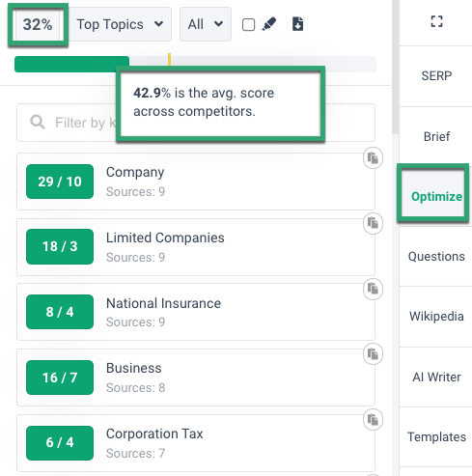Copy the Corporation Tax topic
Image resolution: width=472 pixels, height=476 pixels.
373,420
